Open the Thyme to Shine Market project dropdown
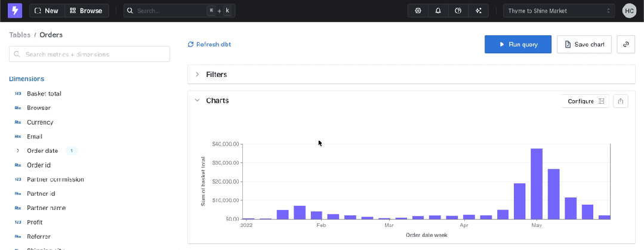The height and width of the screenshot is (250, 644). pyautogui.click(x=559, y=11)
